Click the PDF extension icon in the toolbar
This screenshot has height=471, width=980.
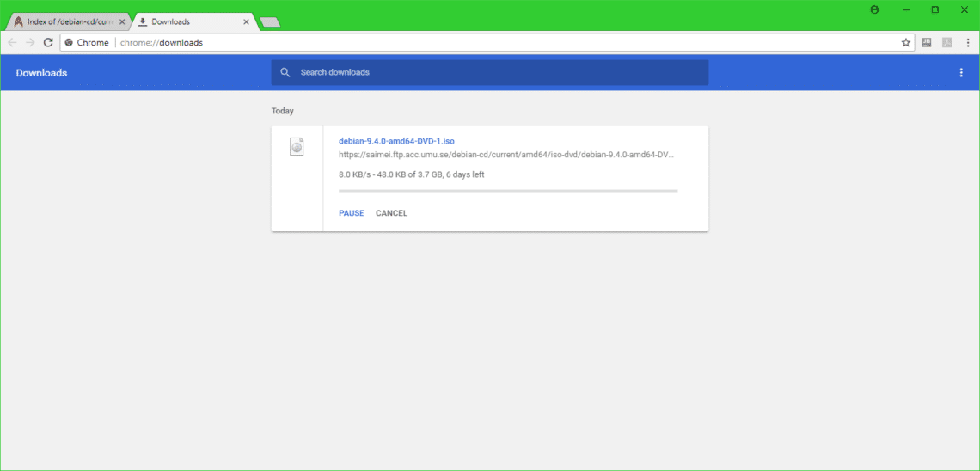(x=947, y=42)
